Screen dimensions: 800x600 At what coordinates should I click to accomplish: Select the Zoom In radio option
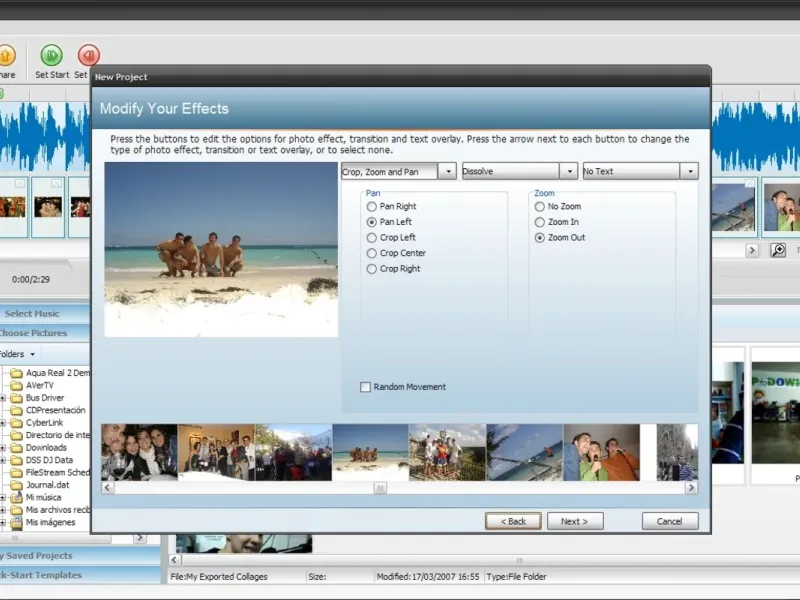click(540, 222)
